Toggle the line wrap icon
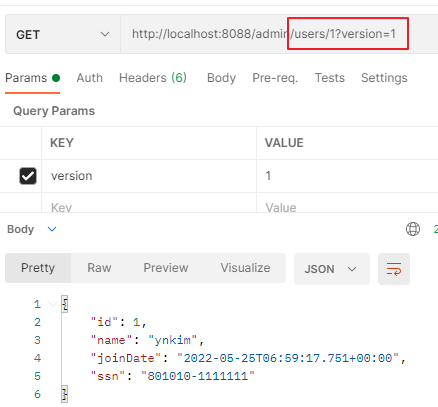 (x=394, y=269)
